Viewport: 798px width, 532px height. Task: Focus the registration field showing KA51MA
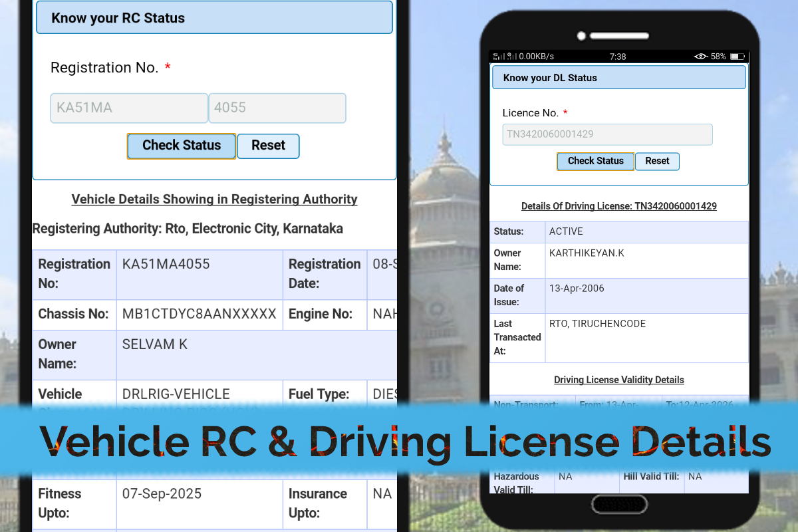click(129, 108)
